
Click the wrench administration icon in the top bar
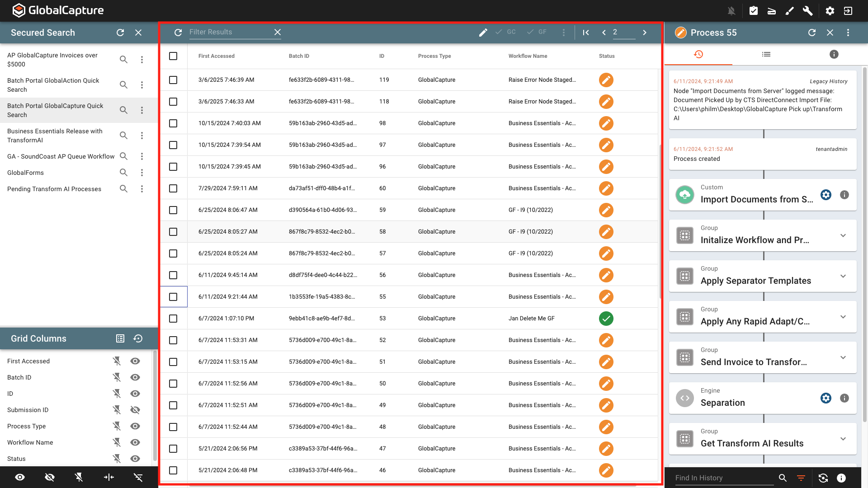808,10
